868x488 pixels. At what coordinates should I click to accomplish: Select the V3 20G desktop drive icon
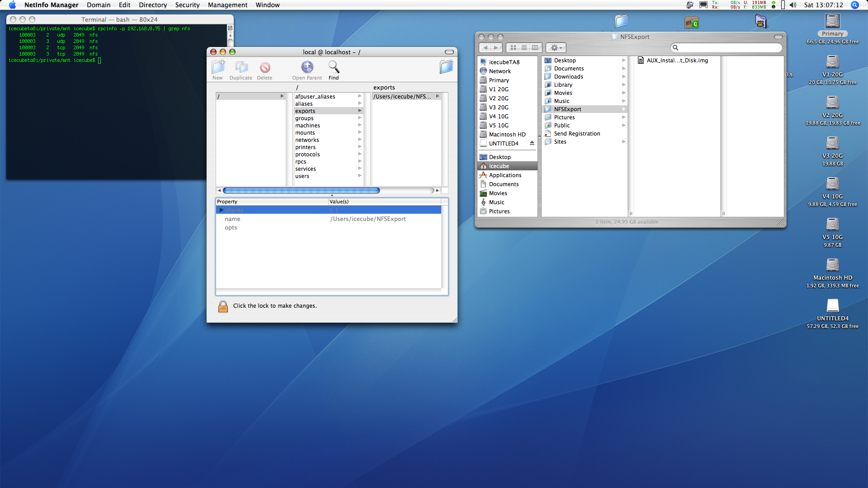832,143
